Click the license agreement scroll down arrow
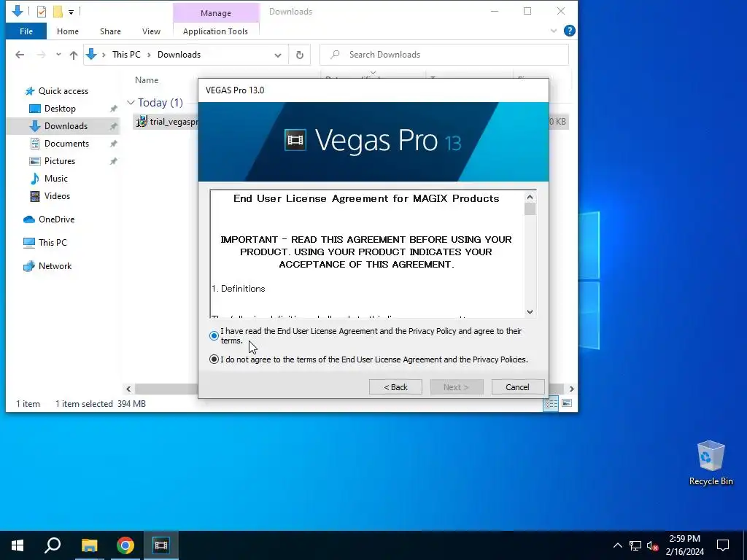 pyautogui.click(x=530, y=312)
